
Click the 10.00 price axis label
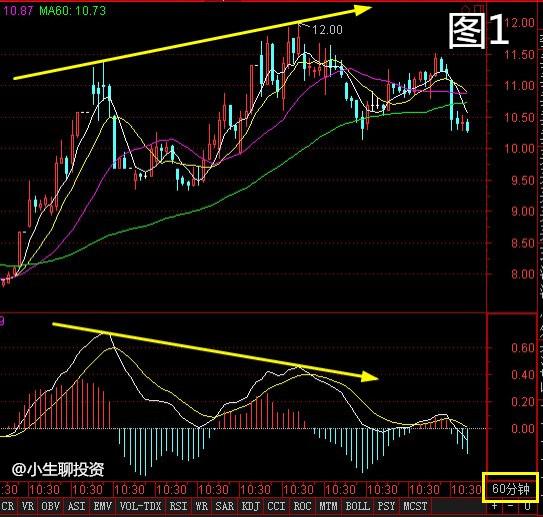pyautogui.click(x=519, y=149)
